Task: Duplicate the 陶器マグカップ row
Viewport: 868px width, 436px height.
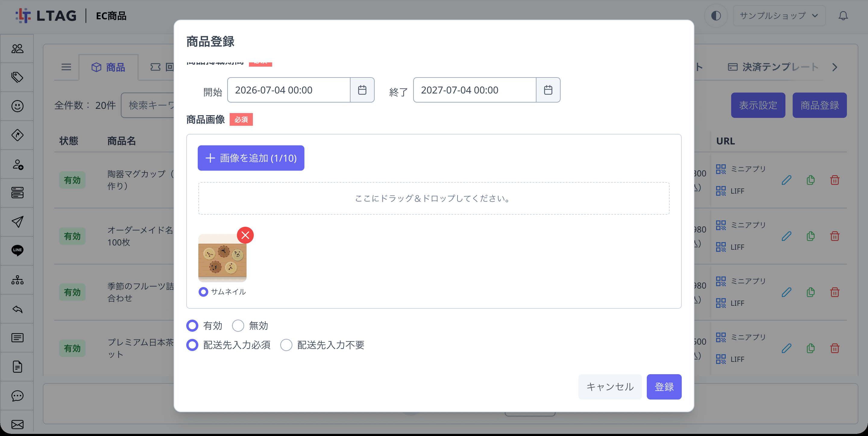Action: tap(810, 180)
